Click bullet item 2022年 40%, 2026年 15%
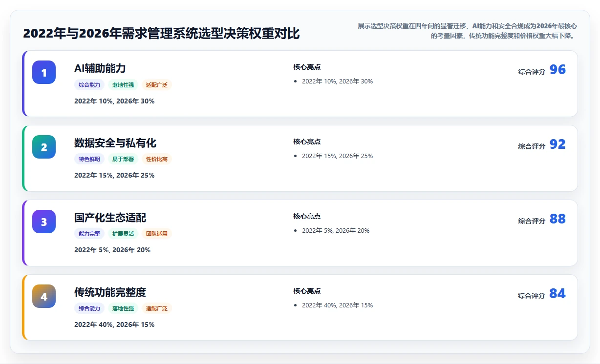 pyautogui.click(x=337, y=305)
